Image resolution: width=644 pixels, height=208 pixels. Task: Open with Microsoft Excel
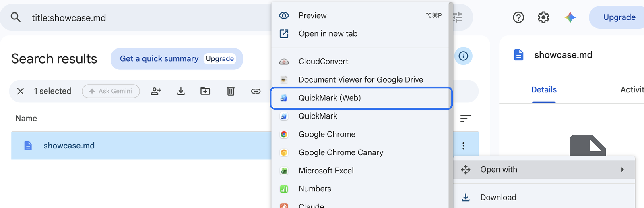(x=360, y=171)
